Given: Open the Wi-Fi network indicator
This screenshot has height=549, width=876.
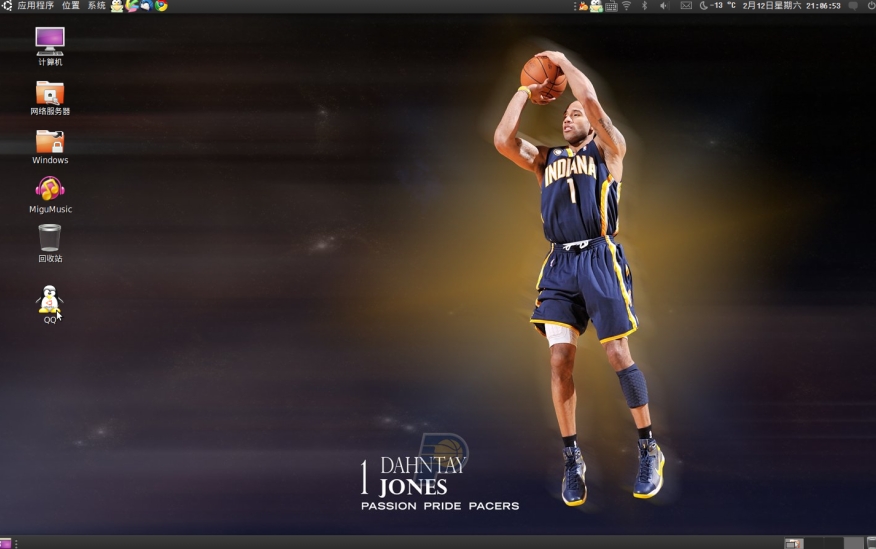Looking at the screenshot, I should tap(626, 6).
